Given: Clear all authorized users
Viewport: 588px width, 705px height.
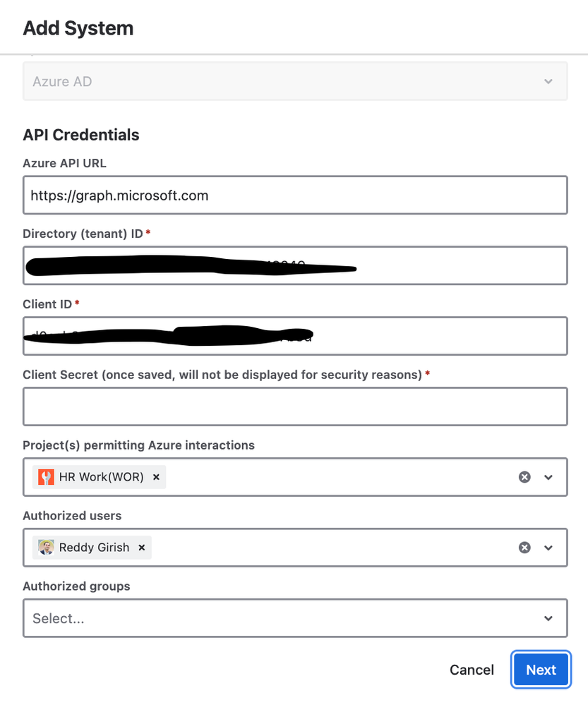Looking at the screenshot, I should (x=524, y=548).
